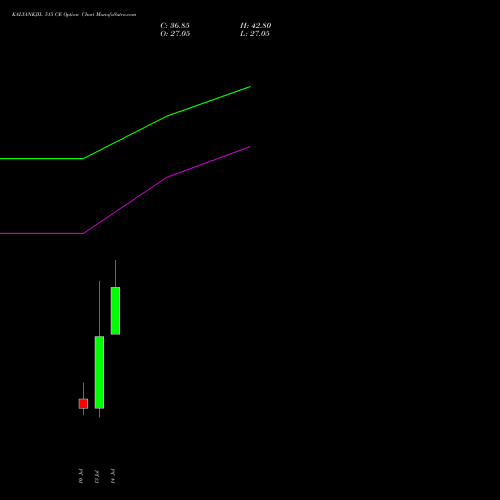500x500 pixels.
Task: Click the red candlestick body
Action: pos(83,404)
